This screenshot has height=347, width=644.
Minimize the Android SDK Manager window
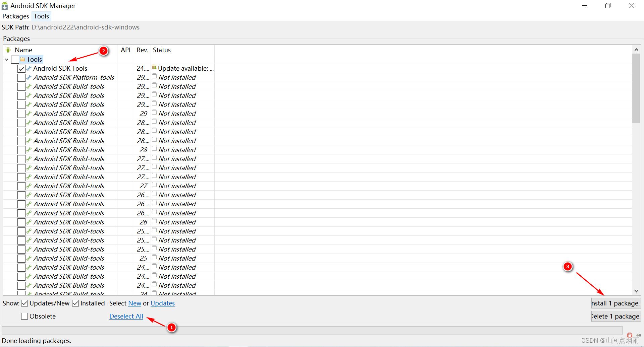585,6
